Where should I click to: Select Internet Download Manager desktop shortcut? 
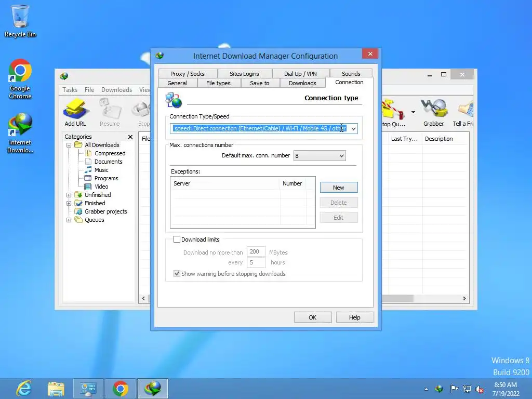(20, 133)
